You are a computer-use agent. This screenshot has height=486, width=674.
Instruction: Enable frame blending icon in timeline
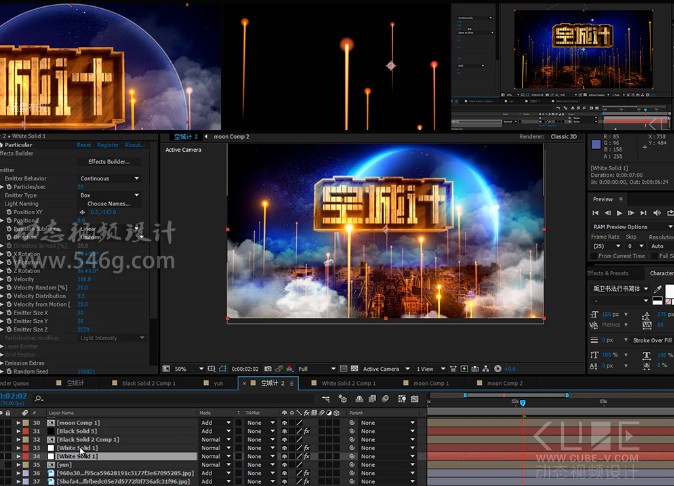(x=372, y=399)
